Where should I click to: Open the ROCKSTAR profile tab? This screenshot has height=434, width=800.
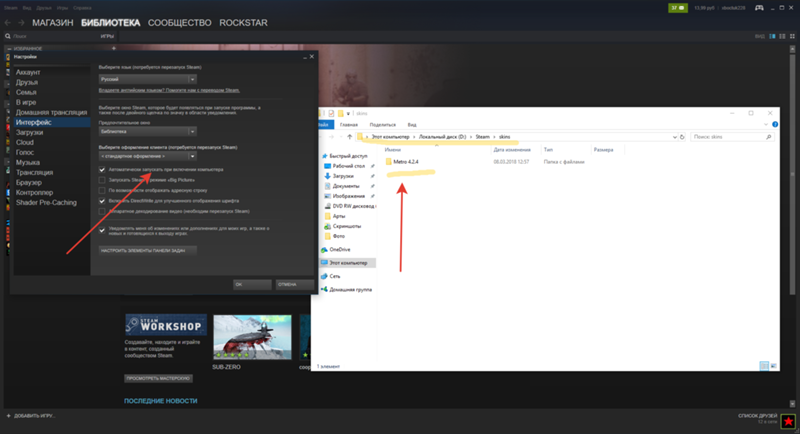(x=243, y=22)
